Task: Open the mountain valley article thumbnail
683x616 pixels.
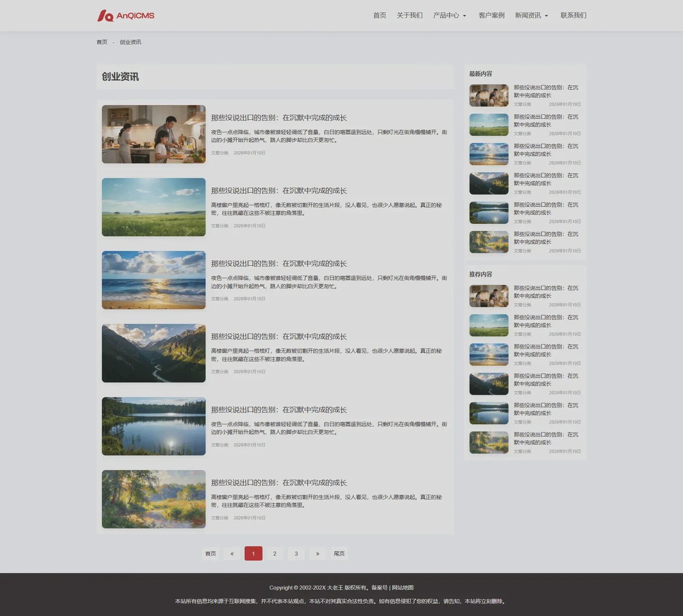Action: (x=154, y=353)
